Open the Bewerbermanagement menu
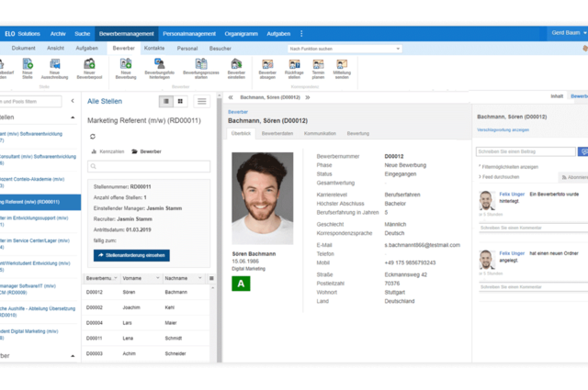 pyautogui.click(x=127, y=34)
